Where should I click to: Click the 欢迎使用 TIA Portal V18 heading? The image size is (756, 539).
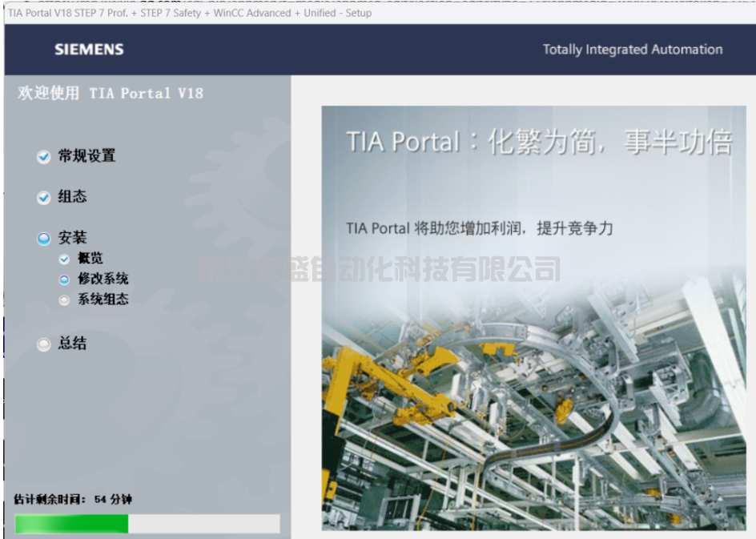pos(111,93)
